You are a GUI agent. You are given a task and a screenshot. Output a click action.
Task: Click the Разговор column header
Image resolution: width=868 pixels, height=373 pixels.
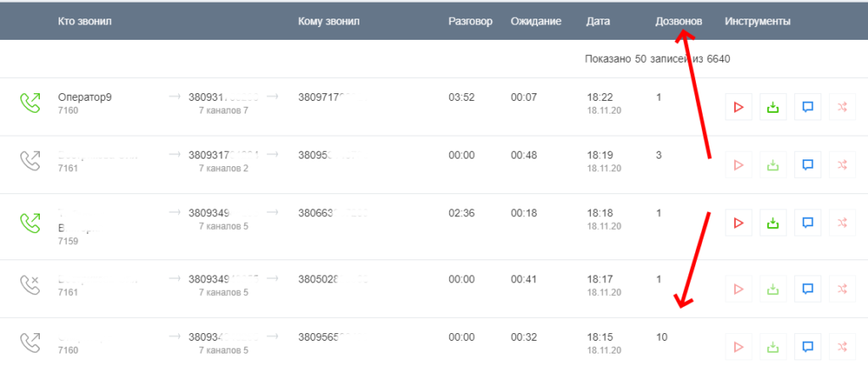click(x=470, y=21)
